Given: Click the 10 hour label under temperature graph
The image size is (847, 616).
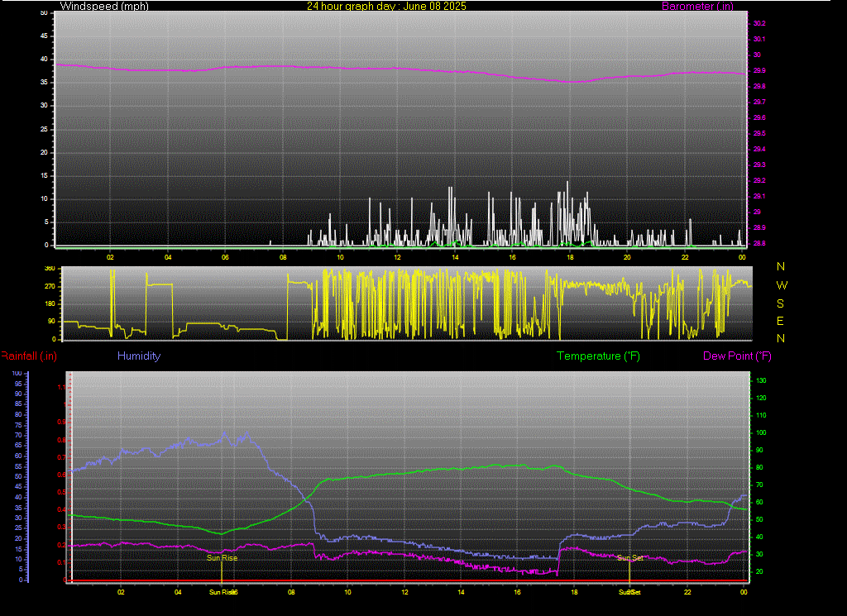Looking at the screenshot, I should coord(348,592).
